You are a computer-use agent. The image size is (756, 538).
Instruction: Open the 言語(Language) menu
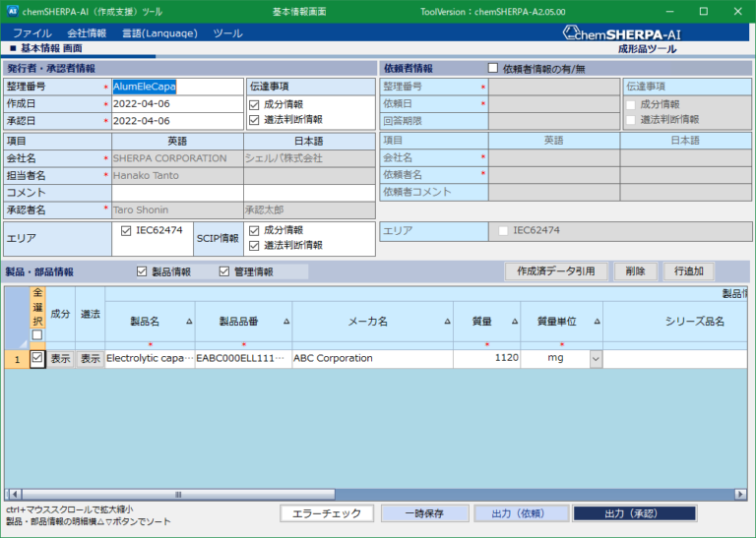tap(159, 33)
